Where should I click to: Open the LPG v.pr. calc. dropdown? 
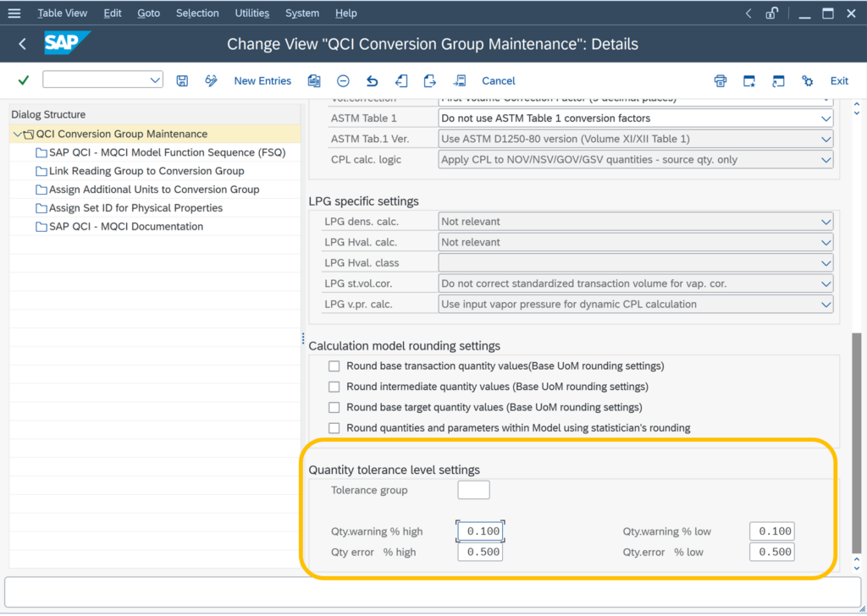point(826,305)
